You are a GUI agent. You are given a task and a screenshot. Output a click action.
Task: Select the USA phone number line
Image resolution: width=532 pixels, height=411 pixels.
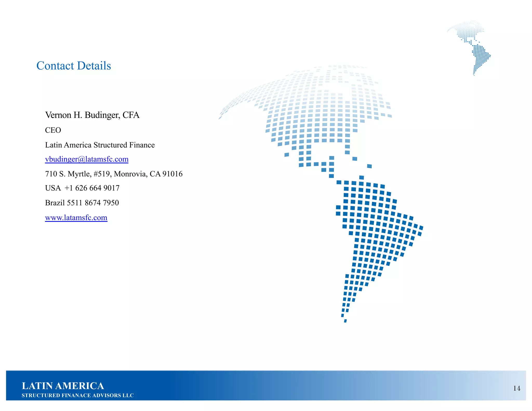tap(82, 188)
